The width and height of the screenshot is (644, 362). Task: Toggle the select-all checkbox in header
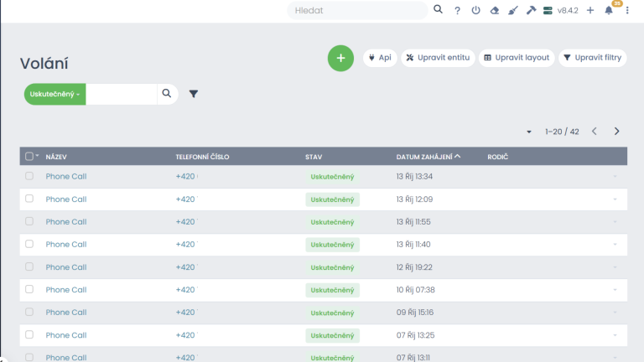pyautogui.click(x=29, y=157)
